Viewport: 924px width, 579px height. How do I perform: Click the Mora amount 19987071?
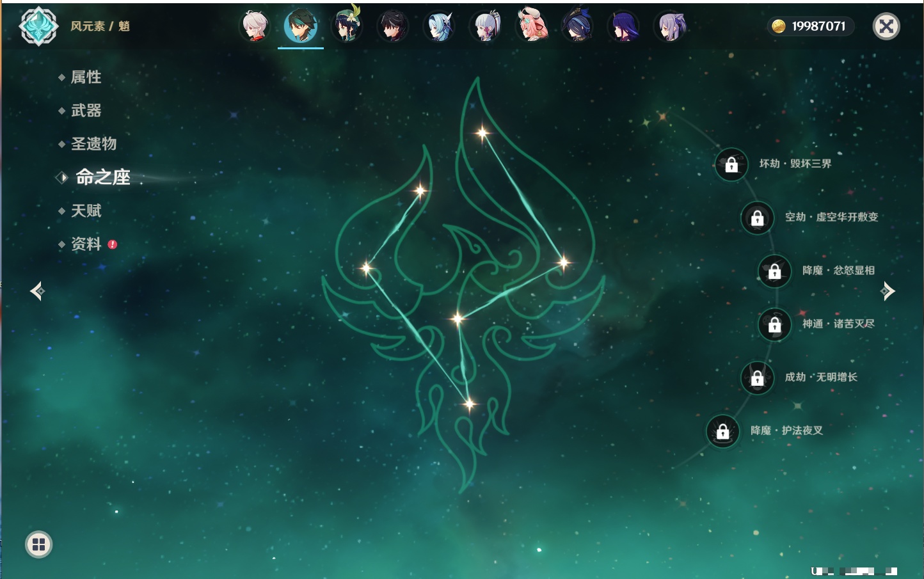pos(818,26)
